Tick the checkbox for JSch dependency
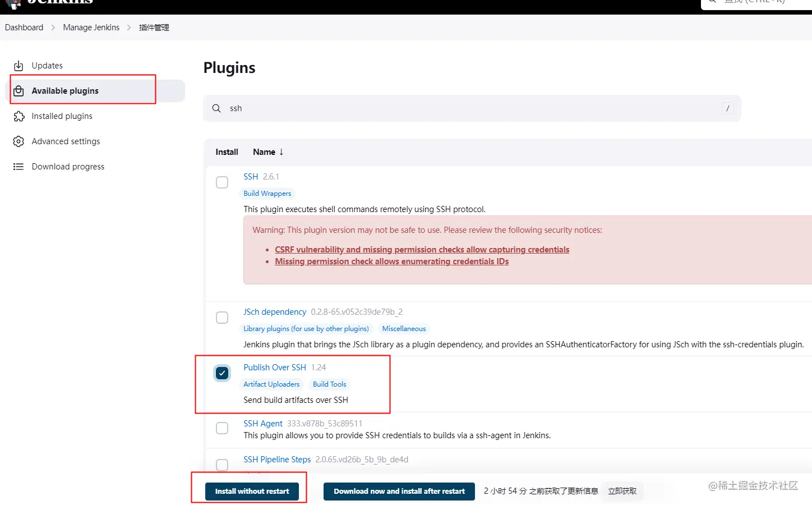Screen dimensions: 812x505 coord(222,318)
